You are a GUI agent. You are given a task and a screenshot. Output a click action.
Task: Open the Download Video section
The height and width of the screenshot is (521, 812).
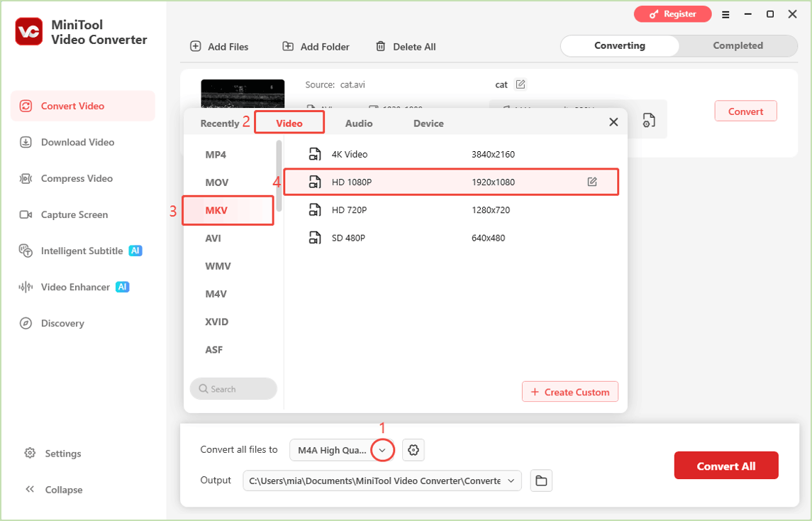click(67, 142)
